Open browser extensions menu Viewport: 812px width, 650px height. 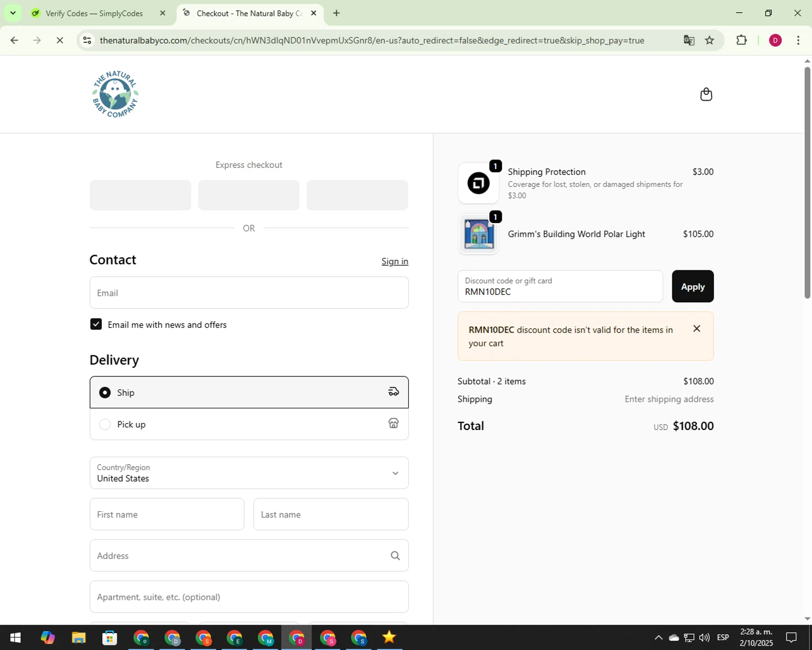[x=742, y=40]
